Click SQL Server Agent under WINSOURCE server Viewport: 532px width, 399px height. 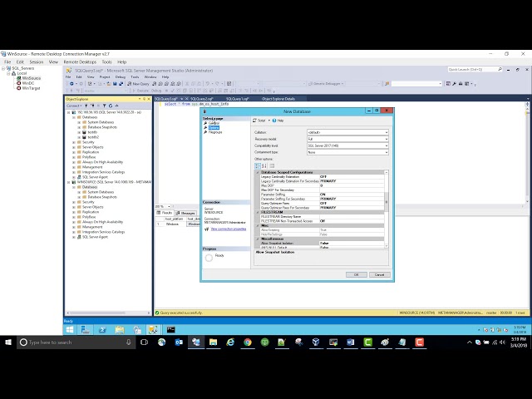pos(95,237)
